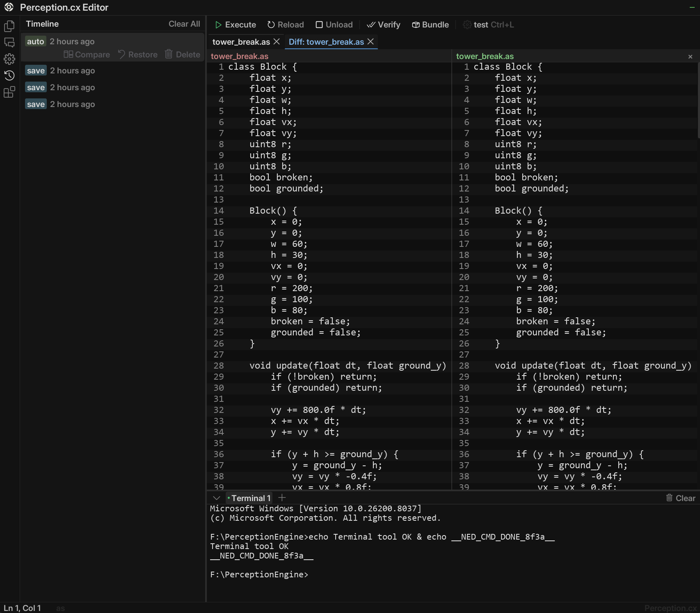This screenshot has height=613, width=700.
Task: Restore the selected auto snapshot
Action: click(x=138, y=55)
